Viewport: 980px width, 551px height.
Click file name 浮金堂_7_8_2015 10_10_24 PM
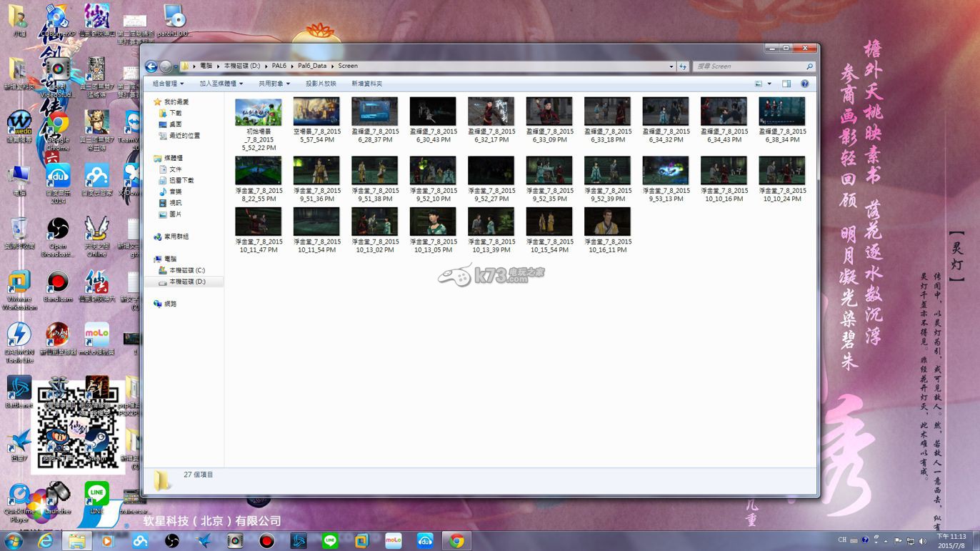click(x=782, y=195)
